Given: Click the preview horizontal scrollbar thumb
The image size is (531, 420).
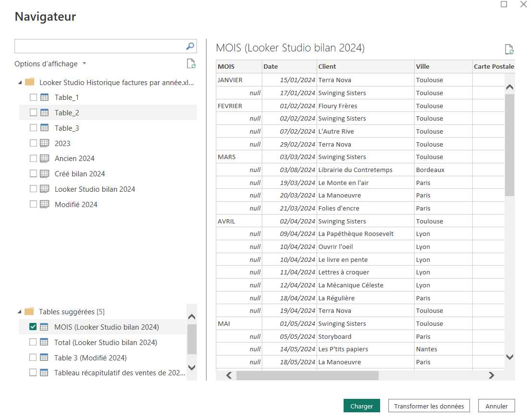Looking at the screenshot, I should 308,375.
